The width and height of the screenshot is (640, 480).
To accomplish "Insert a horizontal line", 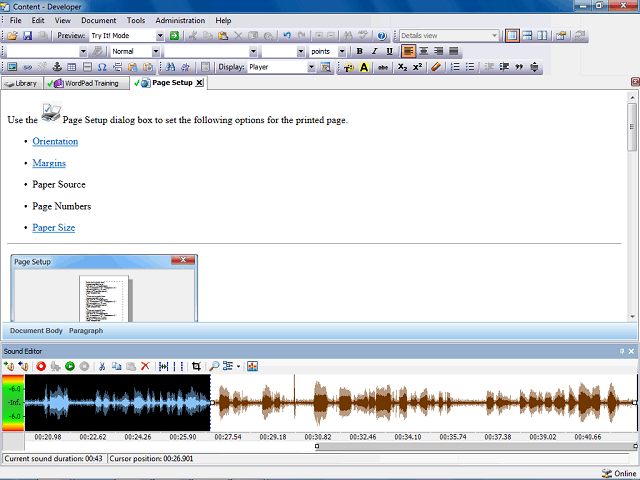I will (87, 67).
